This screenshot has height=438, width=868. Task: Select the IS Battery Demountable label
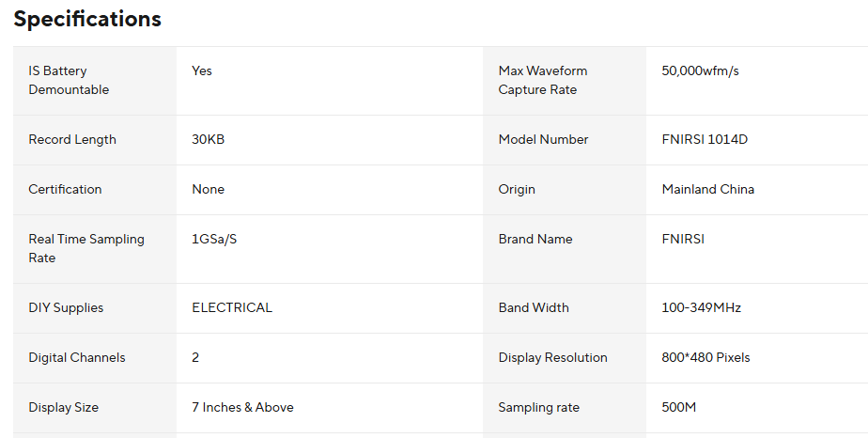[69, 80]
